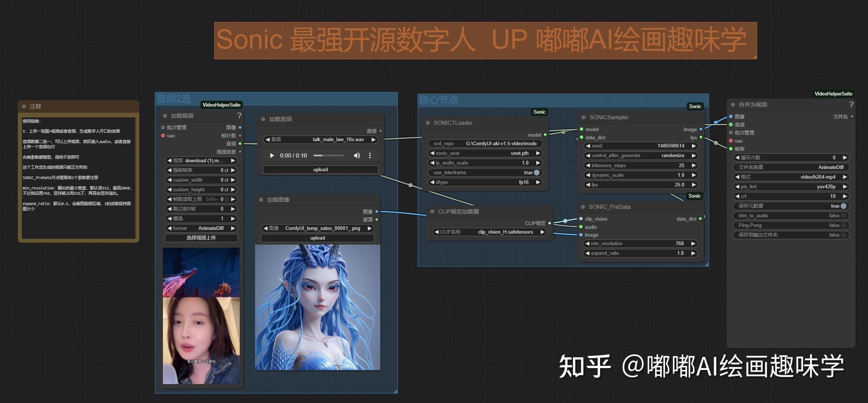Open the three-dot menu in audio player
Viewport: 868px width, 403px height.
[x=370, y=155]
